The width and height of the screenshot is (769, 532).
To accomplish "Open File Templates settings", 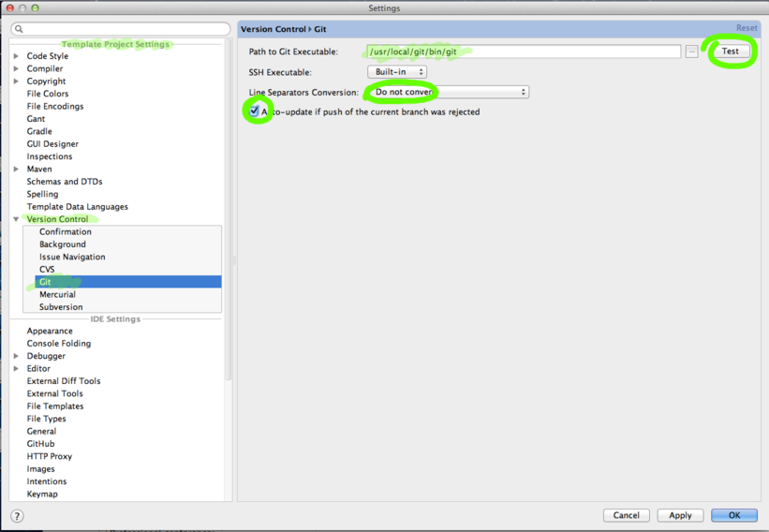I will click(55, 406).
